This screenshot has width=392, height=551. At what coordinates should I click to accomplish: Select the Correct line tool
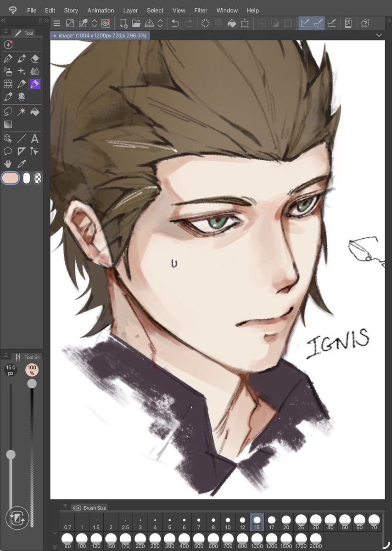point(35,151)
